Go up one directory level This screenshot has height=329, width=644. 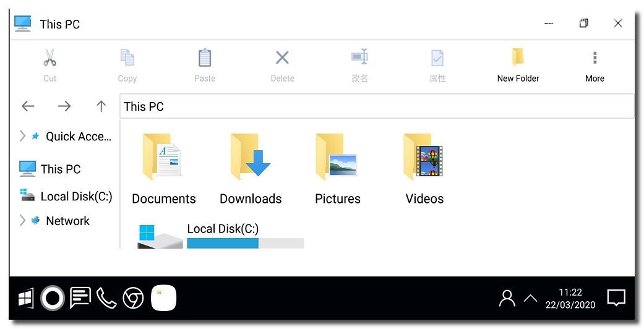coord(101,106)
